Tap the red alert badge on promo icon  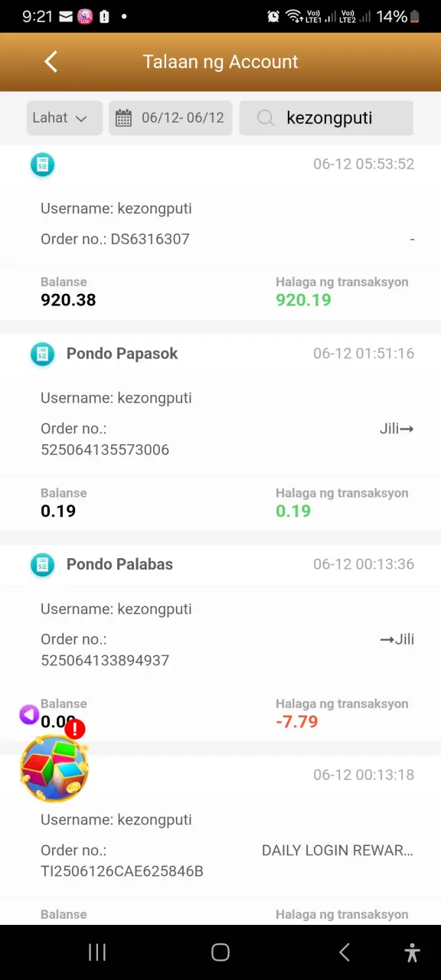(x=74, y=729)
